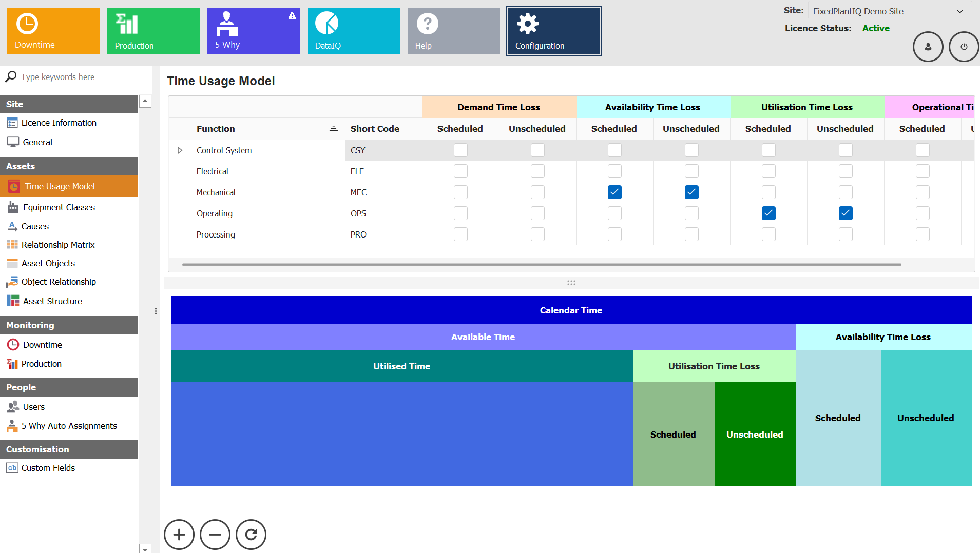
Task: Open Equipment Classes menu item
Action: [59, 207]
